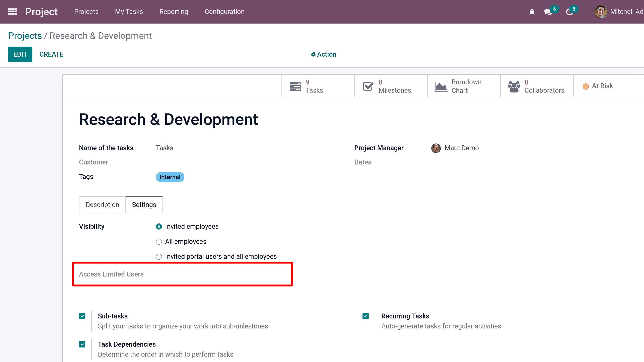Open the Reporting menu

point(174,12)
